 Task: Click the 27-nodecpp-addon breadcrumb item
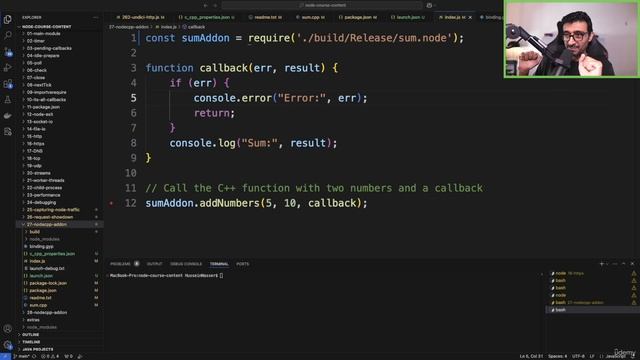(x=129, y=27)
